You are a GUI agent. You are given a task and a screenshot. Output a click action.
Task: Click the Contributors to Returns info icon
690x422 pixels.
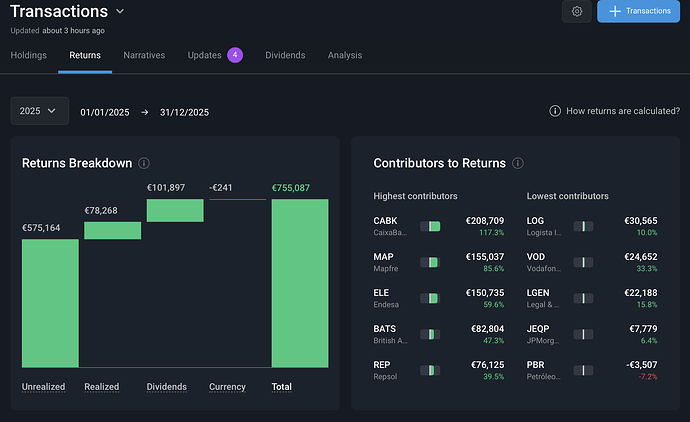[x=515, y=163]
